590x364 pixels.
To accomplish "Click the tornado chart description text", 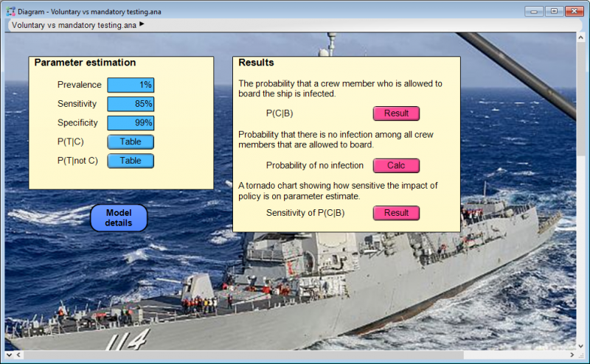I will coord(338,191).
